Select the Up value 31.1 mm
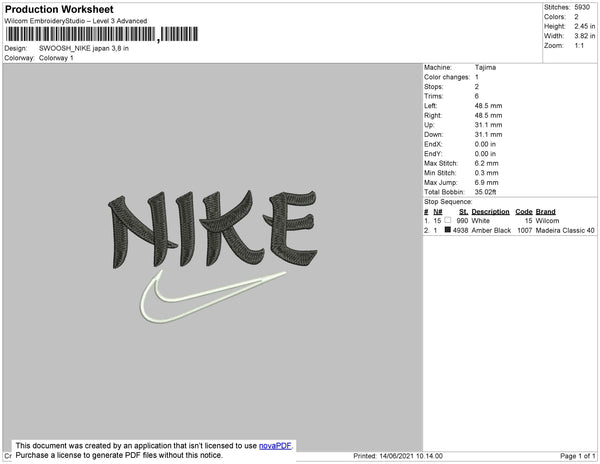The image size is (600, 464). [x=488, y=125]
